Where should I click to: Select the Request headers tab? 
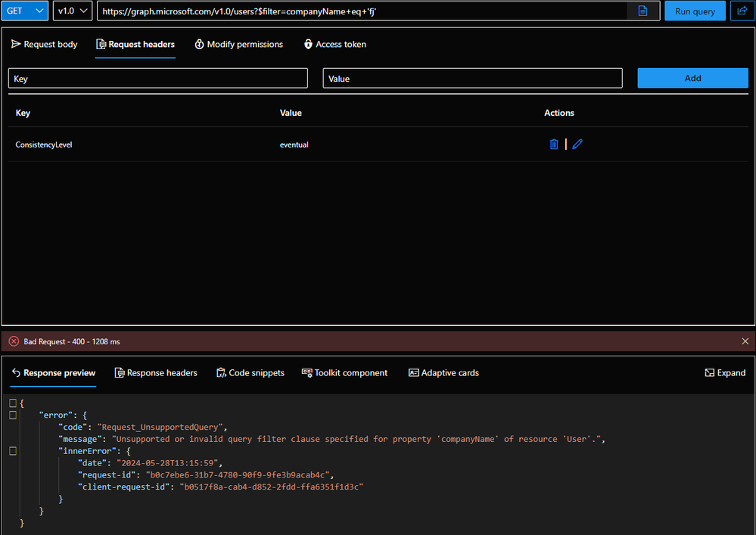click(x=135, y=45)
